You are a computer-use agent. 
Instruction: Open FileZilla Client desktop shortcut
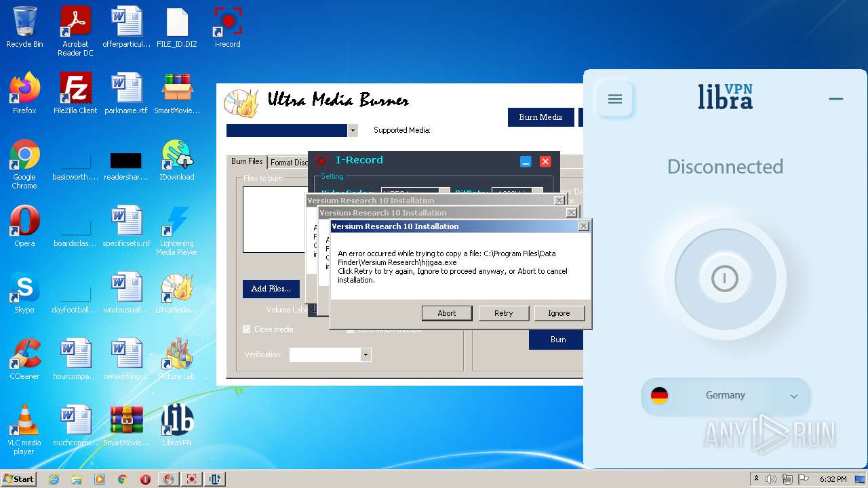point(75,94)
